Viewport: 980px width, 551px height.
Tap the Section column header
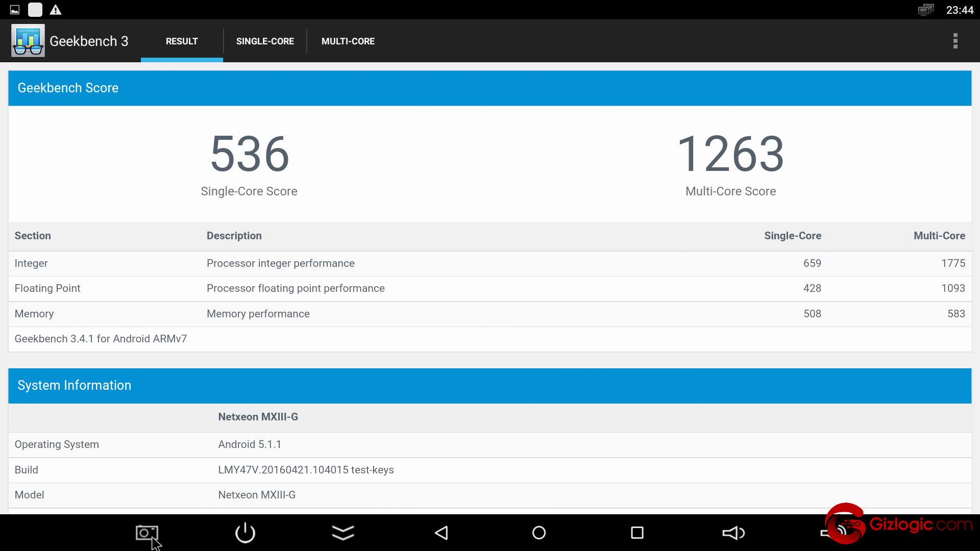tap(33, 236)
